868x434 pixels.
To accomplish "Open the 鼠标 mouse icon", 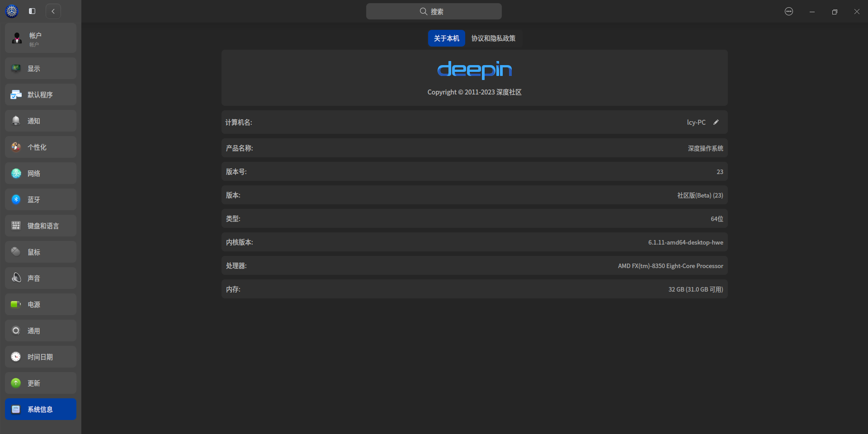I will (16, 252).
